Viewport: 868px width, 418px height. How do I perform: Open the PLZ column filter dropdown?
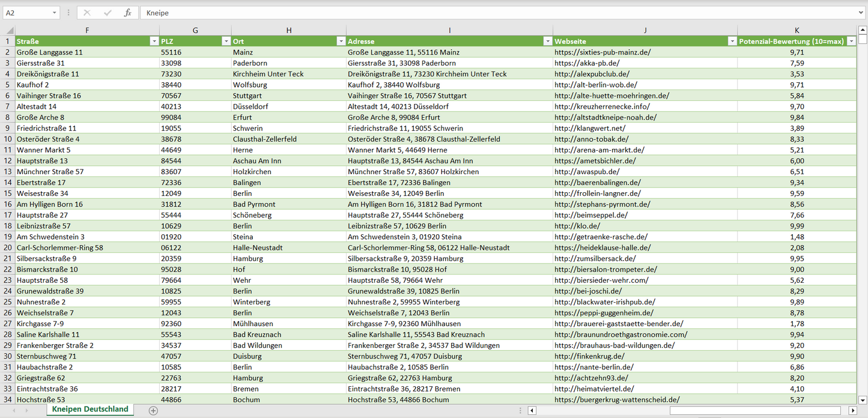point(226,41)
